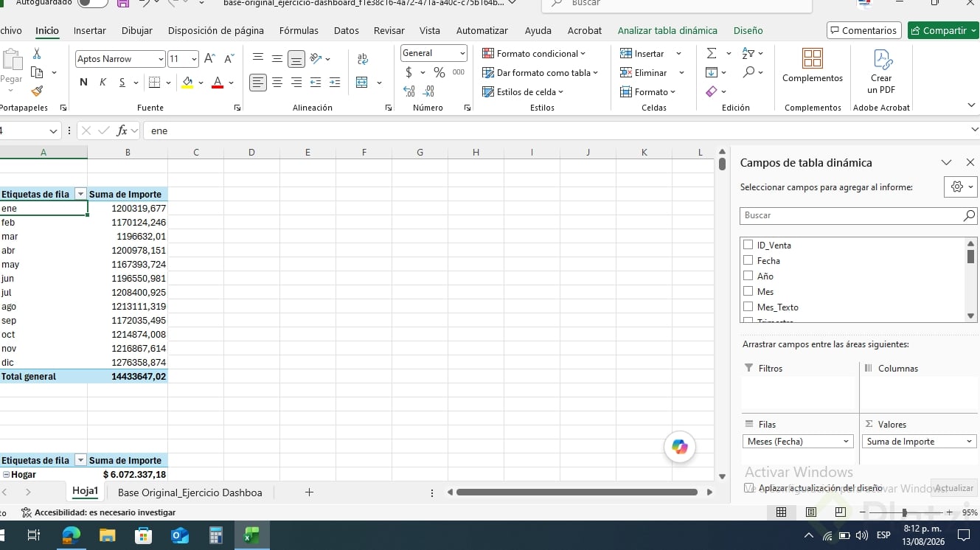Apply thousands separator style (000)
This screenshot has height=550, width=980.
tap(459, 72)
